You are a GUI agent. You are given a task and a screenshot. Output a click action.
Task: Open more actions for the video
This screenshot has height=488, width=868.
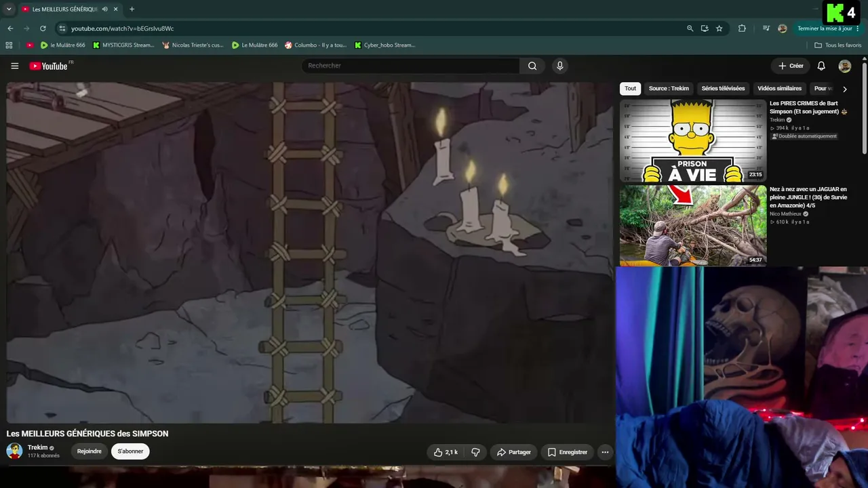[x=605, y=452]
